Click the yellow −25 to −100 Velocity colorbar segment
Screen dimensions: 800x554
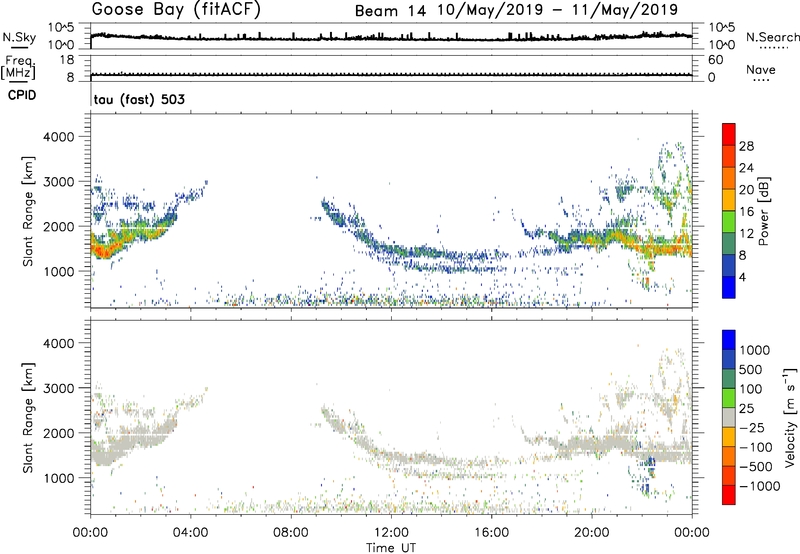729,437
